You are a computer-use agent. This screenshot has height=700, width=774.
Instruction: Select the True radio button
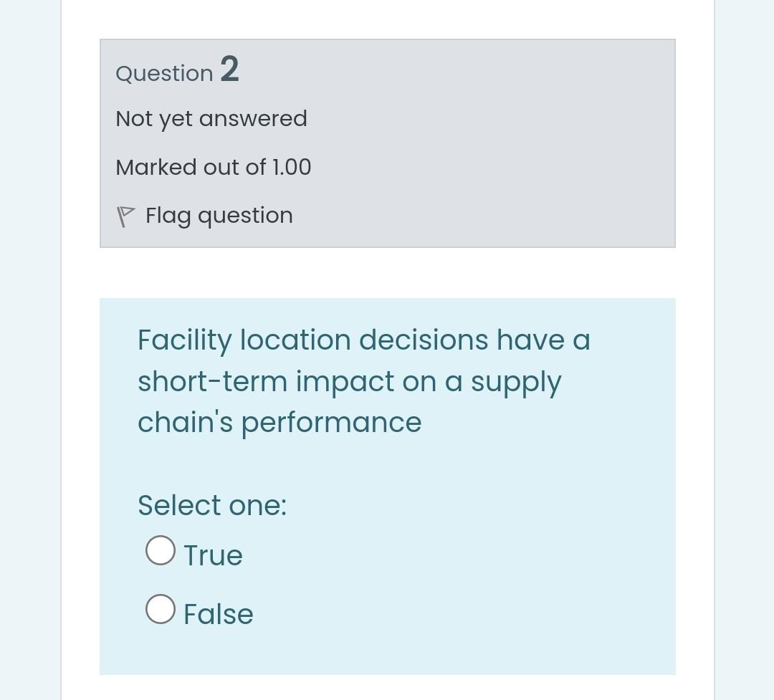tap(161, 550)
